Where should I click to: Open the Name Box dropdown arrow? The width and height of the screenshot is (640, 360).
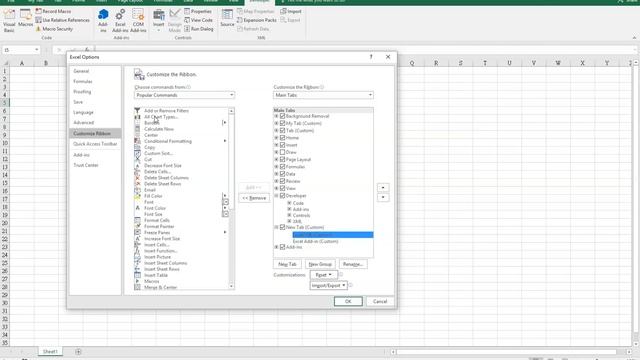click(x=36, y=50)
